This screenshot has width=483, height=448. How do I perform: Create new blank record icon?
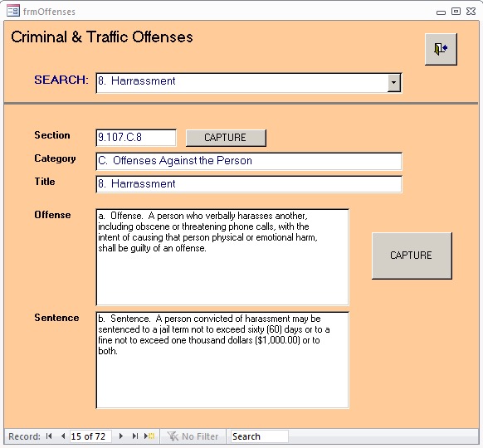click(149, 436)
